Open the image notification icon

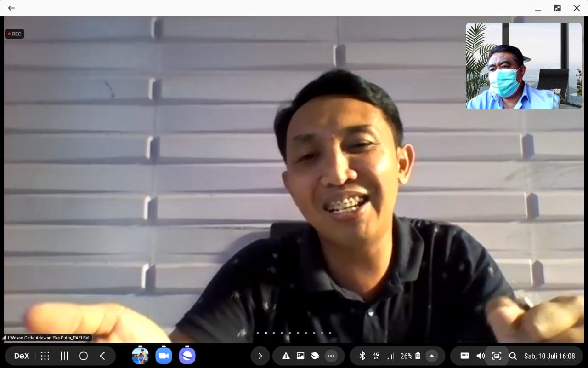click(300, 356)
